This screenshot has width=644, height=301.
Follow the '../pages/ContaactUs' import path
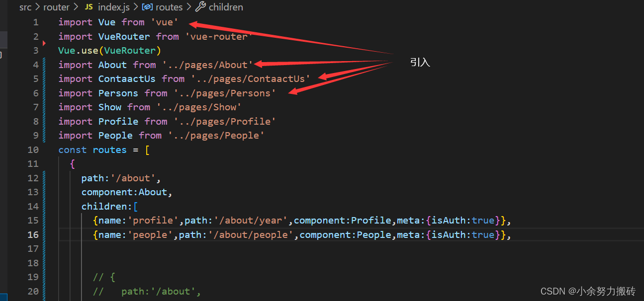[250, 78]
